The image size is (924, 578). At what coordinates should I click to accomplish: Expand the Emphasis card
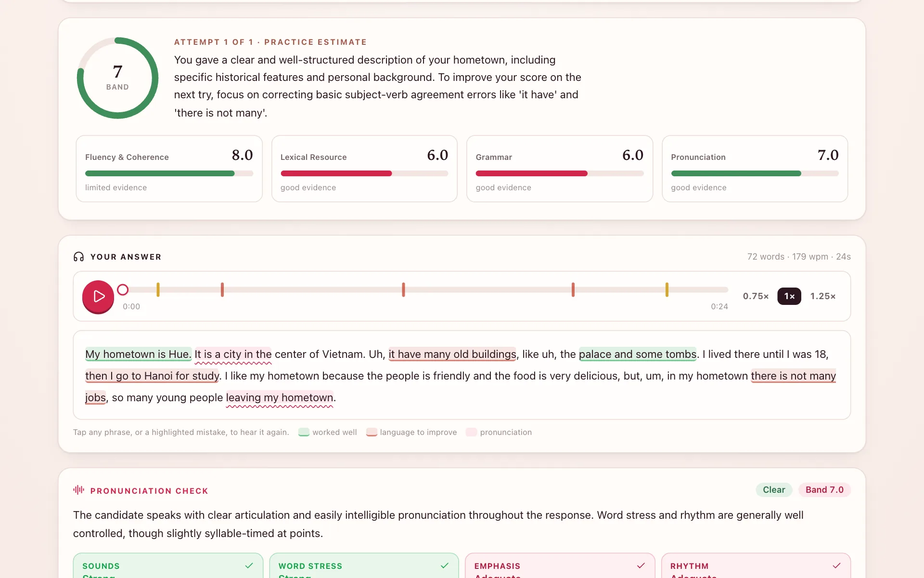tap(560, 566)
